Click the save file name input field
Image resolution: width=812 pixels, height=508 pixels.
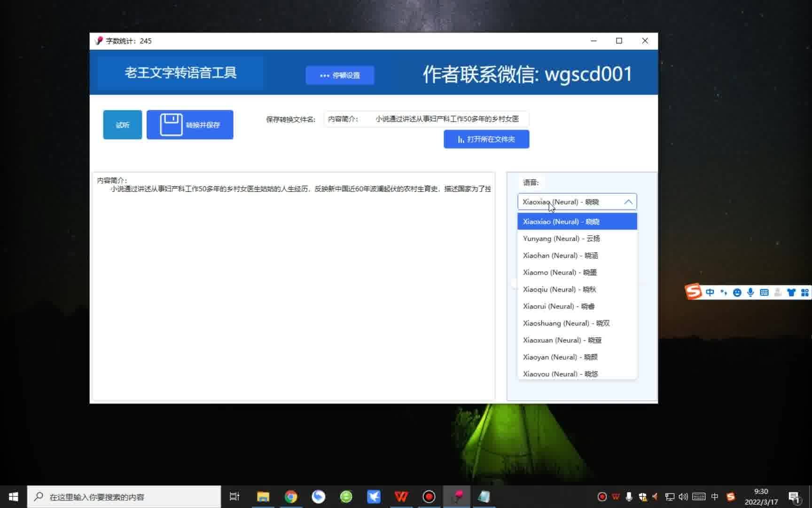[x=426, y=119]
